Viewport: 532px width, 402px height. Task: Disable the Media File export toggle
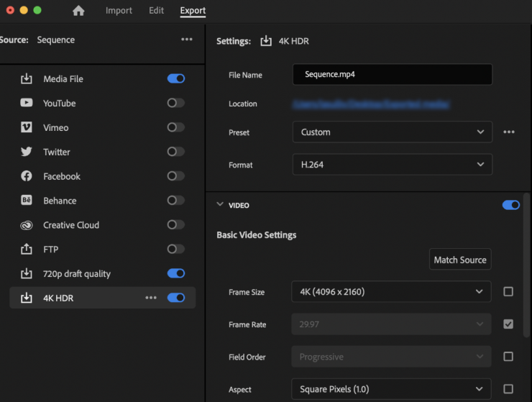coord(176,78)
